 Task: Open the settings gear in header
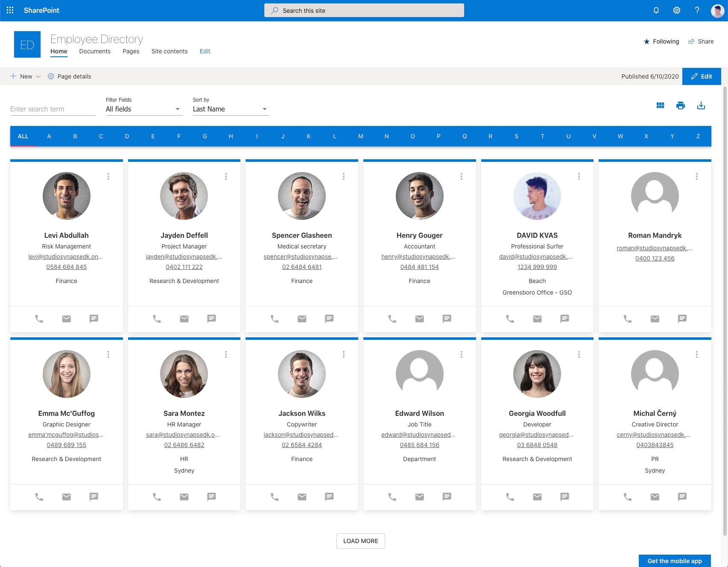coord(677,10)
